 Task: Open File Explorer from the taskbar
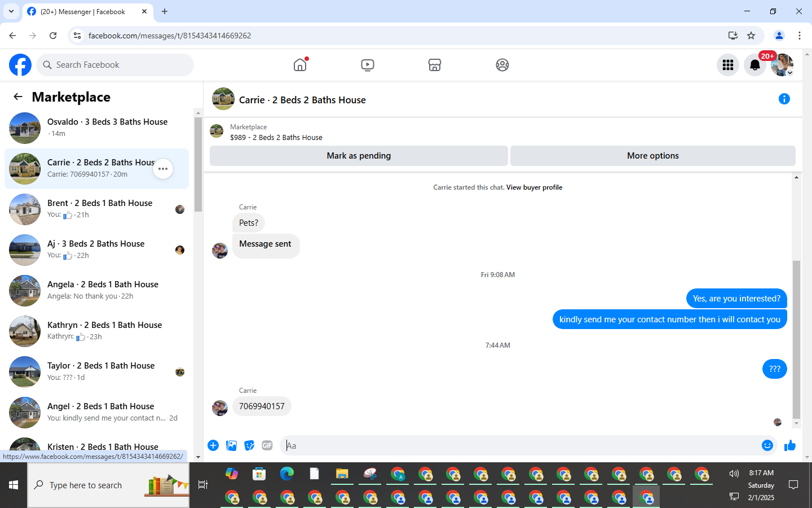(x=342, y=474)
